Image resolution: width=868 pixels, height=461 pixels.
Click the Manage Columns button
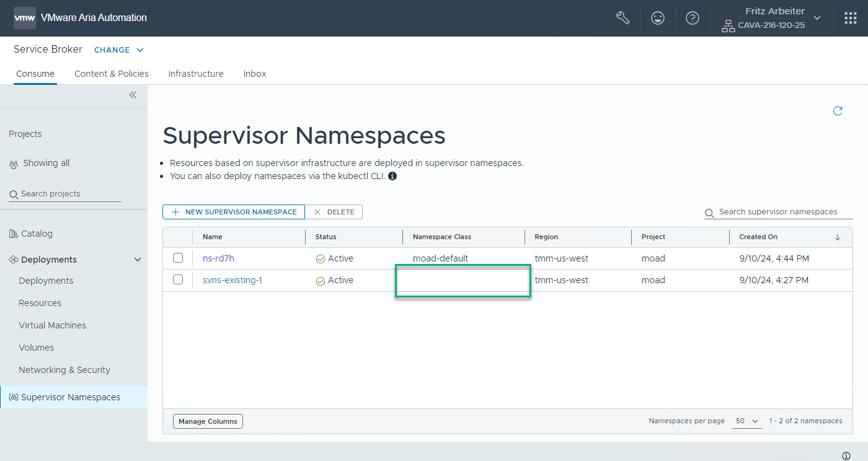tap(208, 421)
